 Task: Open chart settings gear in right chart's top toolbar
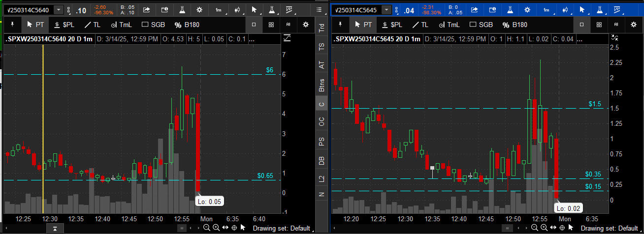click(x=527, y=10)
